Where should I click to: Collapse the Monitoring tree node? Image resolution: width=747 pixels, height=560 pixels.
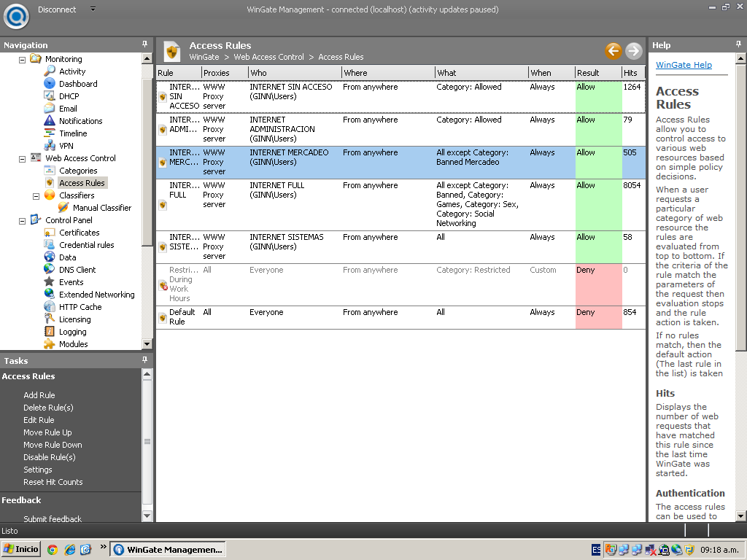(22, 60)
